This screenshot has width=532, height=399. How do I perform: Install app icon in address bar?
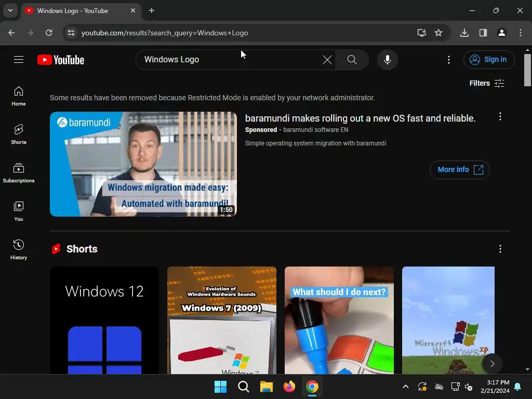(x=421, y=33)
